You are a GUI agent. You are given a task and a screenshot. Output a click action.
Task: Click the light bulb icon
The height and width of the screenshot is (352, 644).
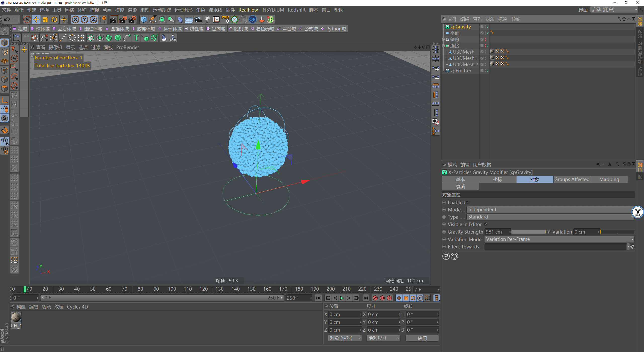(x=207, y=19)
